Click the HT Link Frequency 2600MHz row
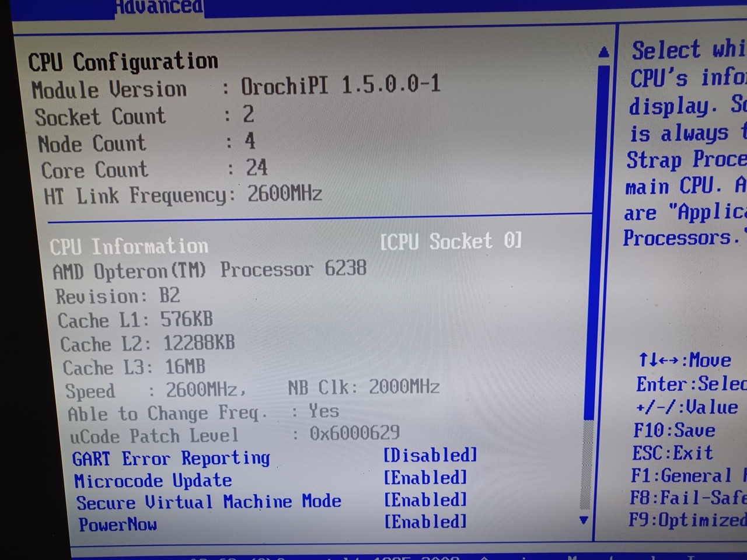The height and width of the screenshot is (560, 747). pos(183,194)
